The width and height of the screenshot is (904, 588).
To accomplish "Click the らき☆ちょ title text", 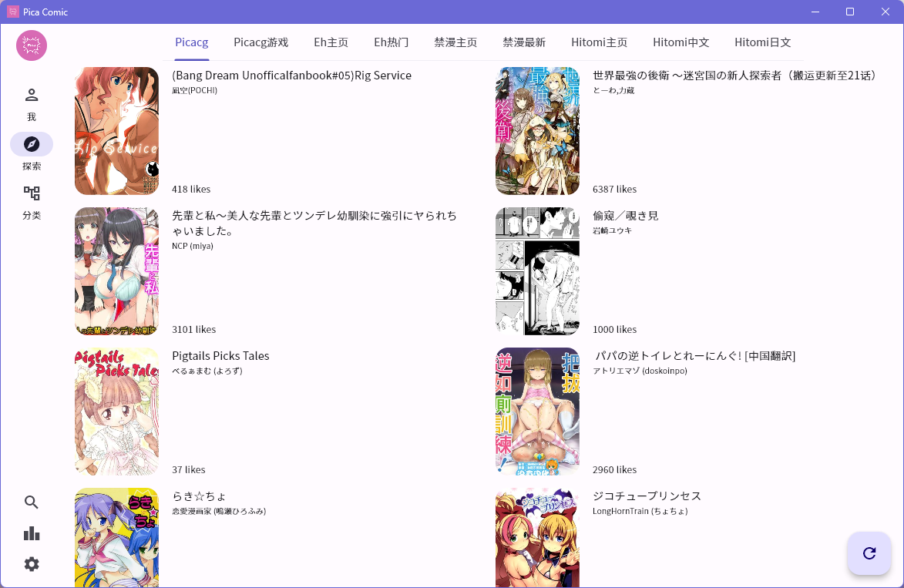I will [x=199, y=496].
